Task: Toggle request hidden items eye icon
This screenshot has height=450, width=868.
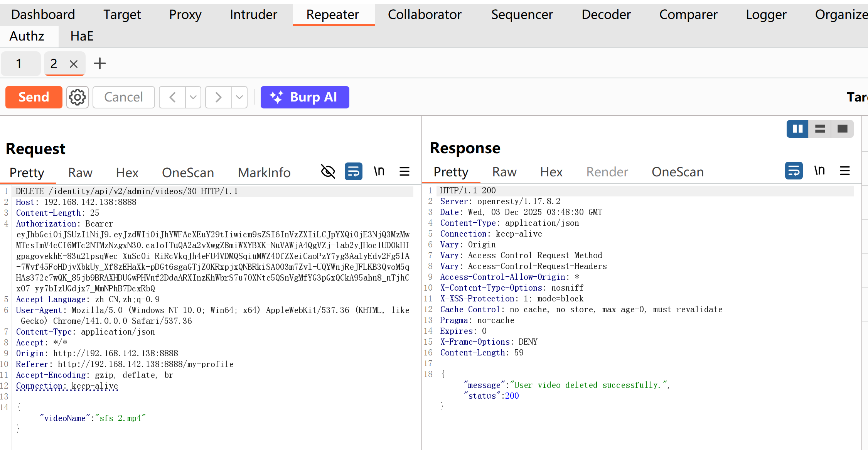Action: pyautogui.click(x=328, y=171)
